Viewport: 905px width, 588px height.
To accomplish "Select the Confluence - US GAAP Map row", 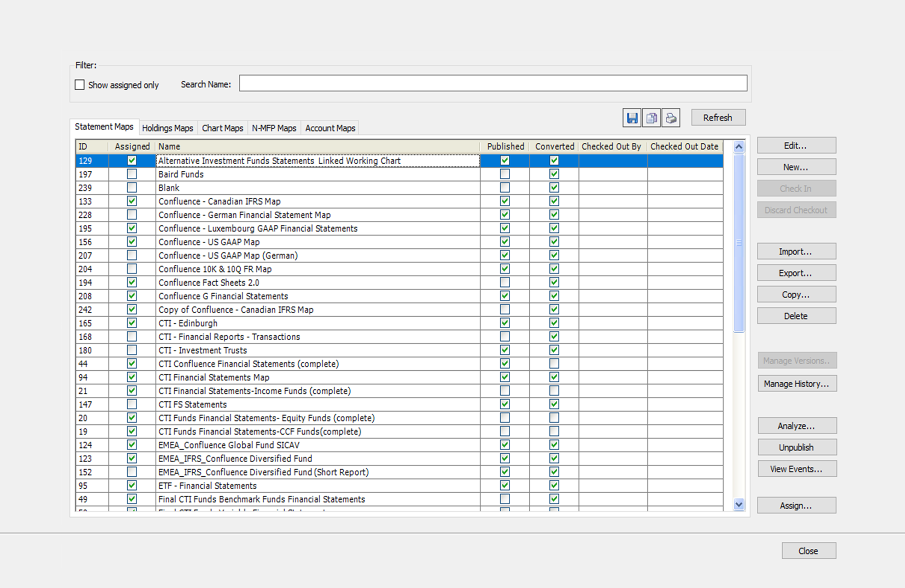I will pos(209,242).
